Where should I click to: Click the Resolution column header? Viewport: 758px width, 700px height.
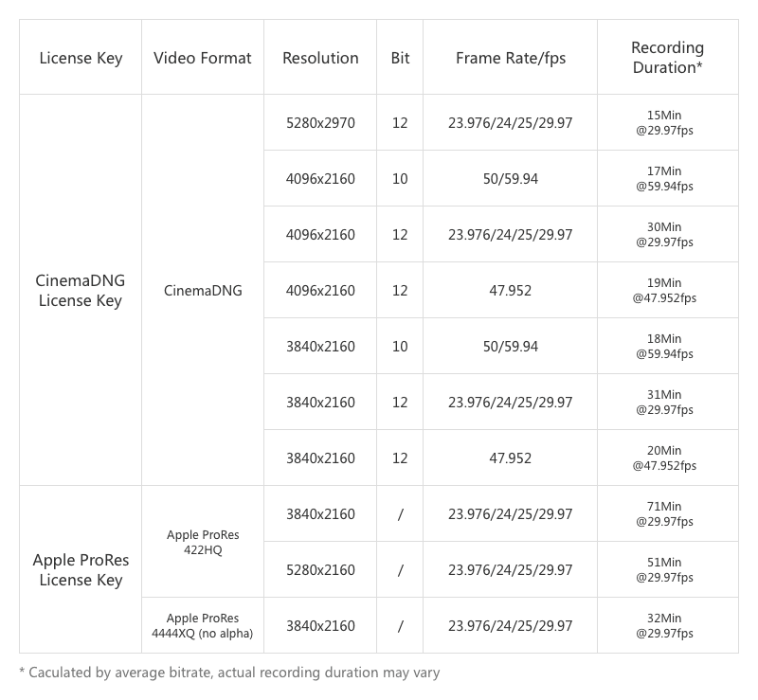click(320, 58)
